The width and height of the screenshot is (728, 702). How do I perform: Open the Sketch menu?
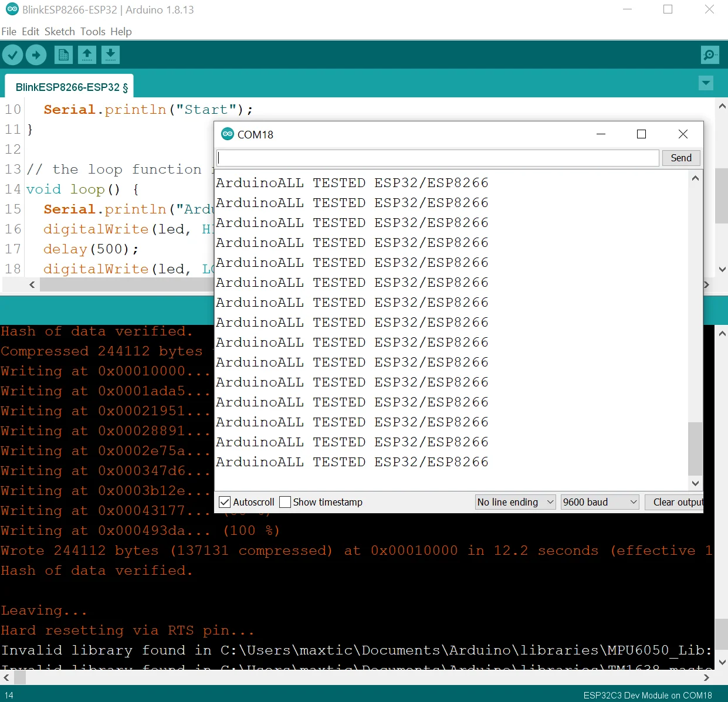pos(59,32)
